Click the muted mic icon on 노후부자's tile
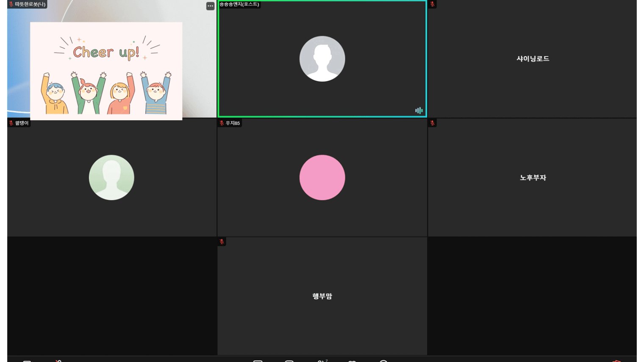This screenshot has width=644, height=362. (x=432, y=123)
